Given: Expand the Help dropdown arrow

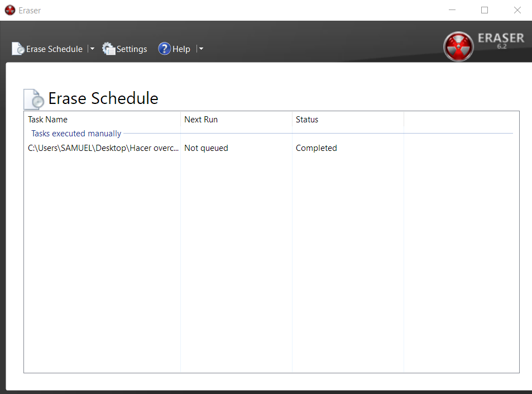Looking at the screenshot, I should 201,49.
